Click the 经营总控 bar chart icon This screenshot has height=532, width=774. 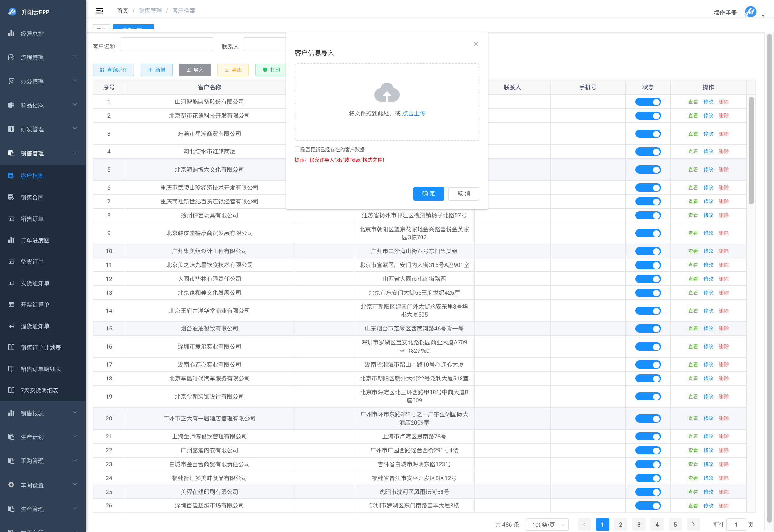[11, 33]
